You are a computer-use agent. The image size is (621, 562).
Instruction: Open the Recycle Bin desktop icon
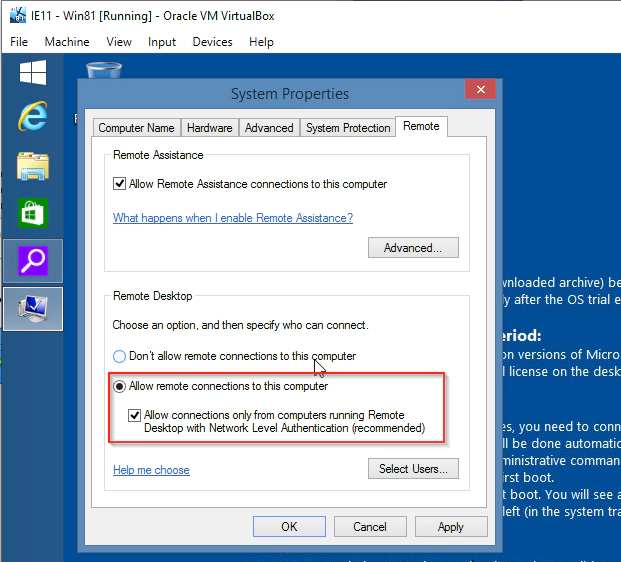pyautogui.click(x=104, y=70)
